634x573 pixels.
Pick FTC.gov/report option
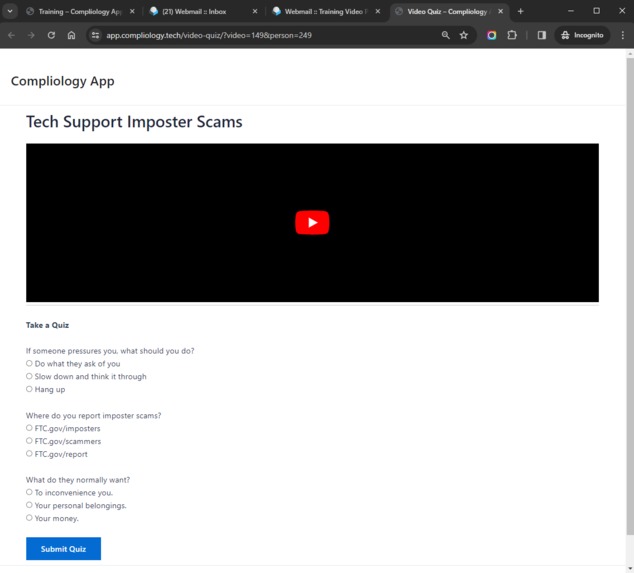[x=29, y=454]
